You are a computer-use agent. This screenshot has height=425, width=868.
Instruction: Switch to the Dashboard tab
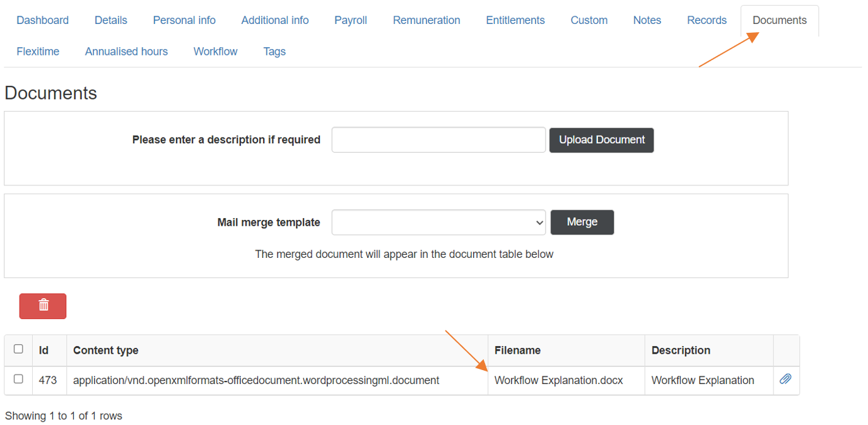click(43, 20)
